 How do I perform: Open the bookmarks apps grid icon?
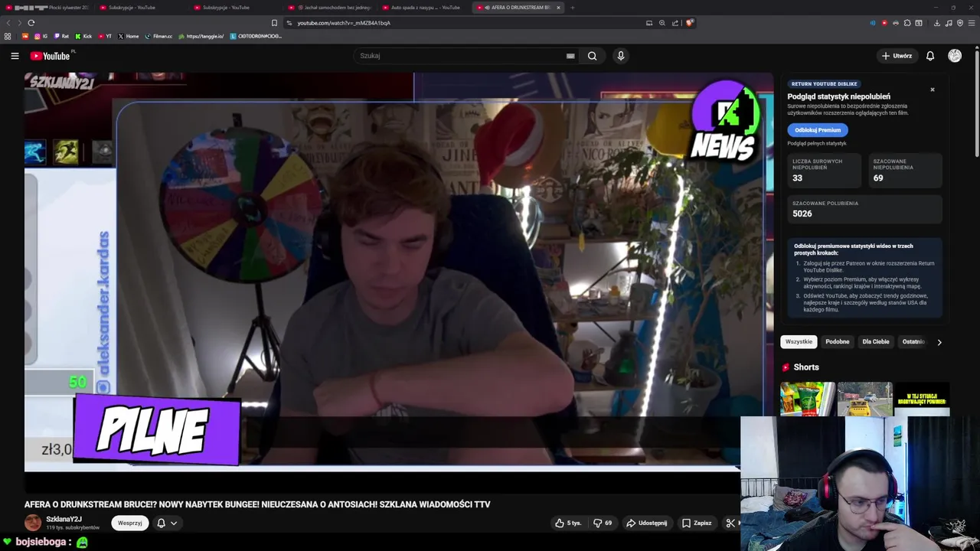click(8, 36)
